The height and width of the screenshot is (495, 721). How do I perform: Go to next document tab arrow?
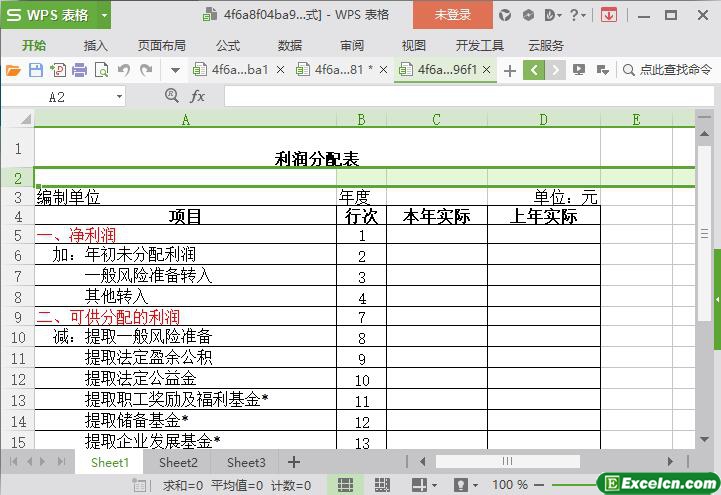click(x=555, y=70)
